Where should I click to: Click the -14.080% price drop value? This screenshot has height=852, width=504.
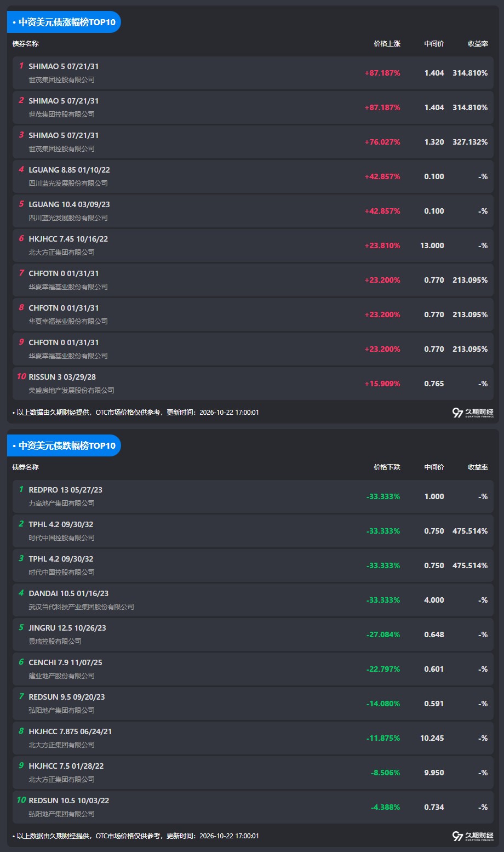(x=383, y=704)
